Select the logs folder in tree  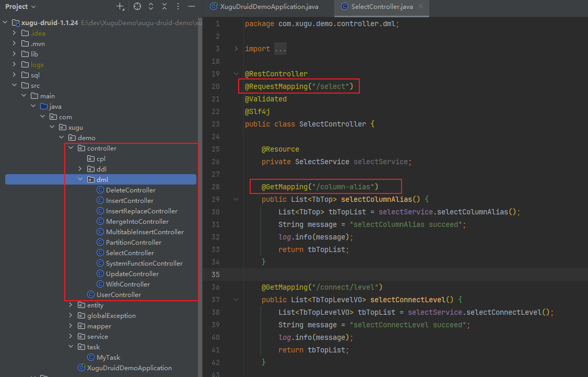tap(37, 65)
